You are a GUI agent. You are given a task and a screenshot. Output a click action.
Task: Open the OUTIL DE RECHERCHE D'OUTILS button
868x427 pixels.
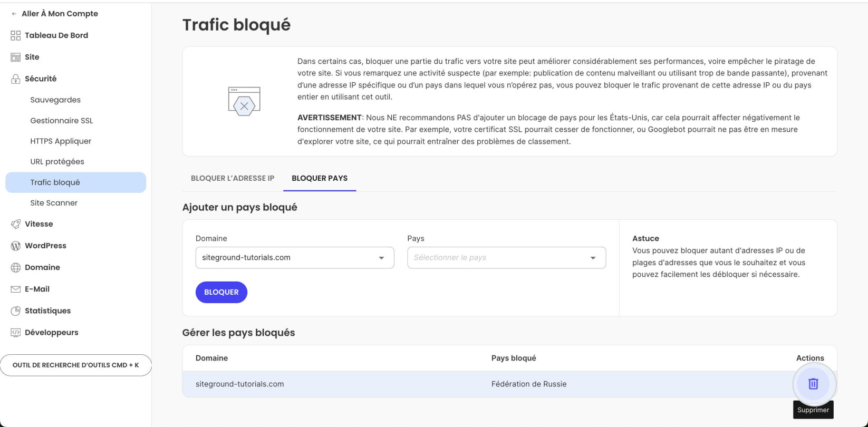pyautogui.click(x=76, y=365)
